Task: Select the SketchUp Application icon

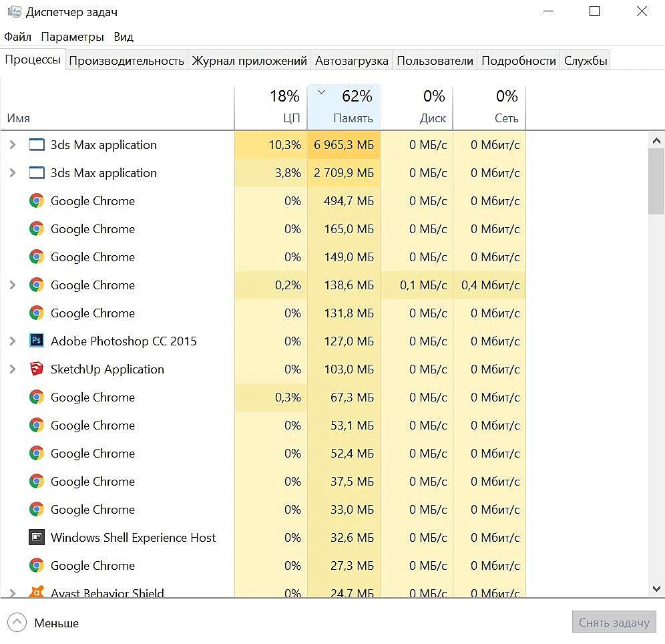Action: [37, 368]
